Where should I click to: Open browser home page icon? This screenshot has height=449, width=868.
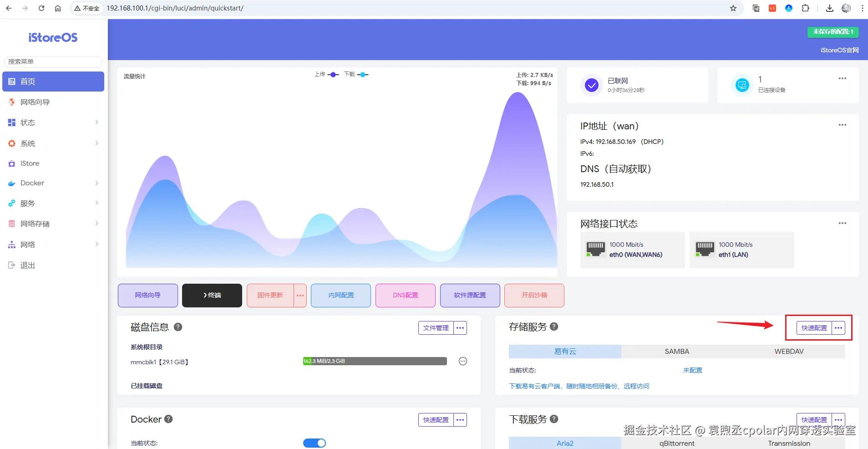58,8
